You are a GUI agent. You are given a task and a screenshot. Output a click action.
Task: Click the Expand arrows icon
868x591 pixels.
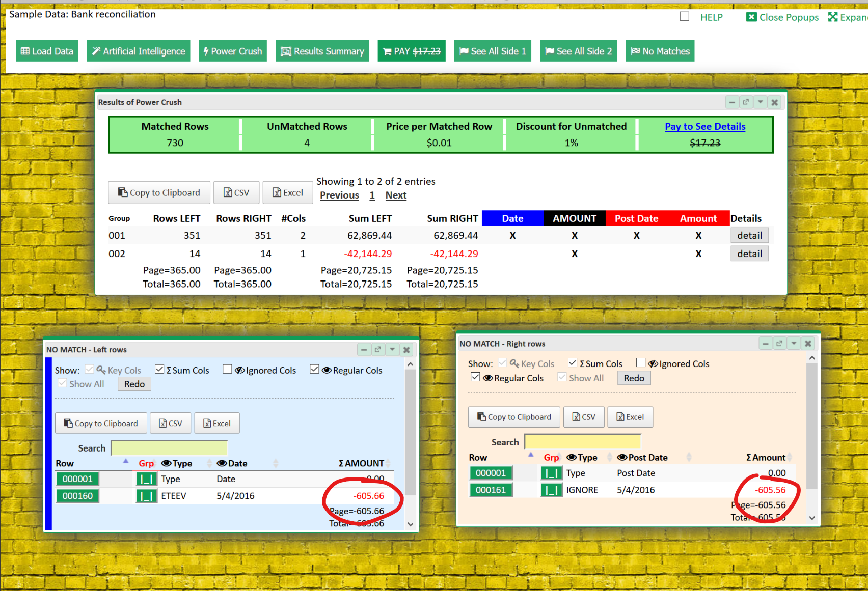833,17
